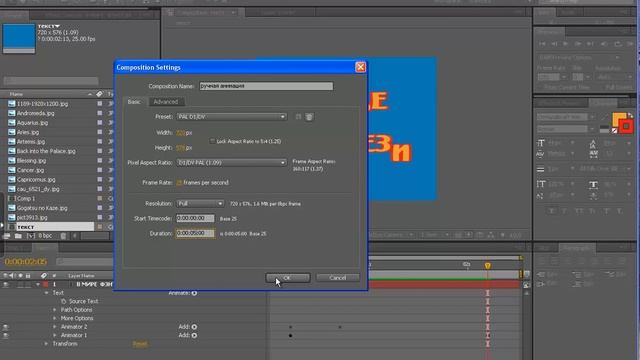640x360 pixels.
Task: Click the Add arrow icon for Animator 1
Action: pyautogui.click(x=194, y=336)
